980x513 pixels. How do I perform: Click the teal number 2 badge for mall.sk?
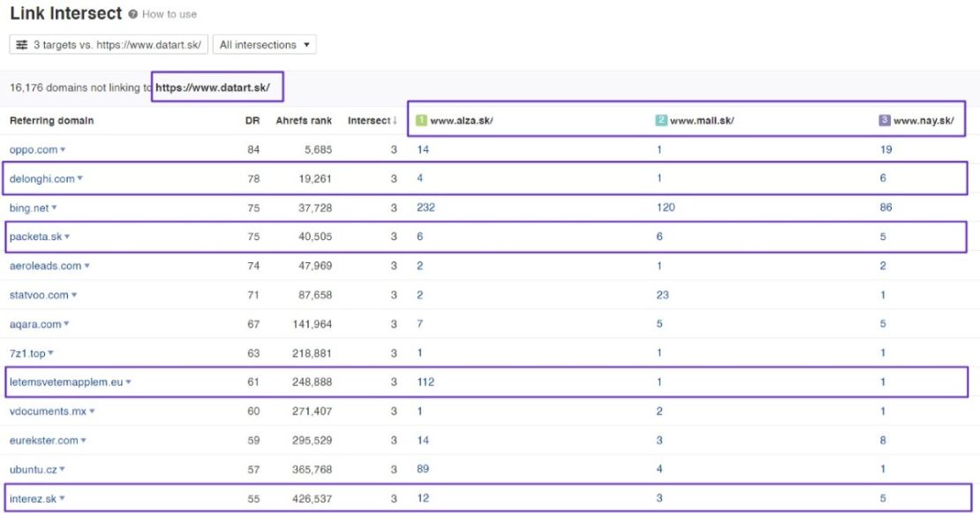click(661, 120)
